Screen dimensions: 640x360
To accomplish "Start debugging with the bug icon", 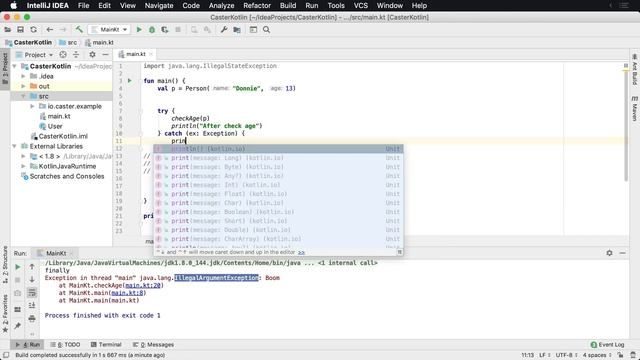I will click(152, 30).
